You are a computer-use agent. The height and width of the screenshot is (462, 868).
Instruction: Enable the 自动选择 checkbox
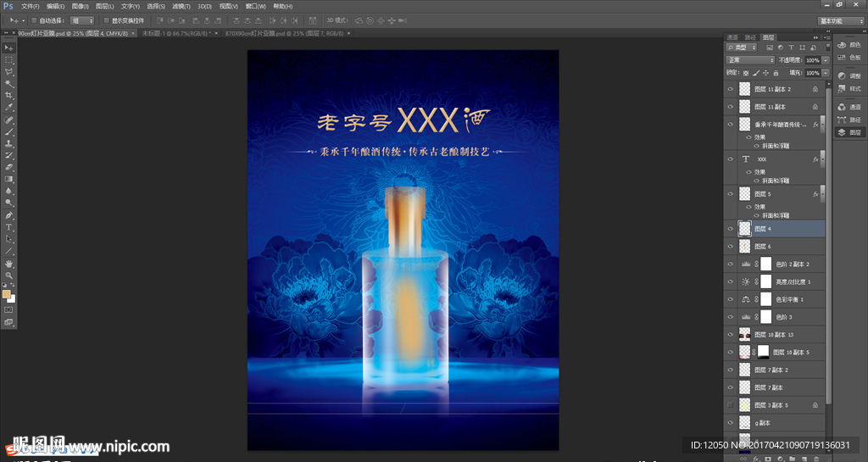coord(34,20)
